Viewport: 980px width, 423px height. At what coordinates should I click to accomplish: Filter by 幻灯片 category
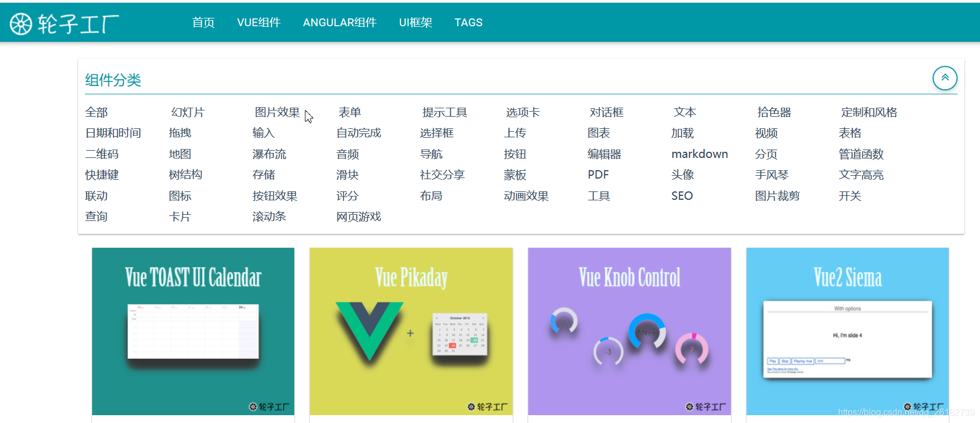tap(188, 112)
